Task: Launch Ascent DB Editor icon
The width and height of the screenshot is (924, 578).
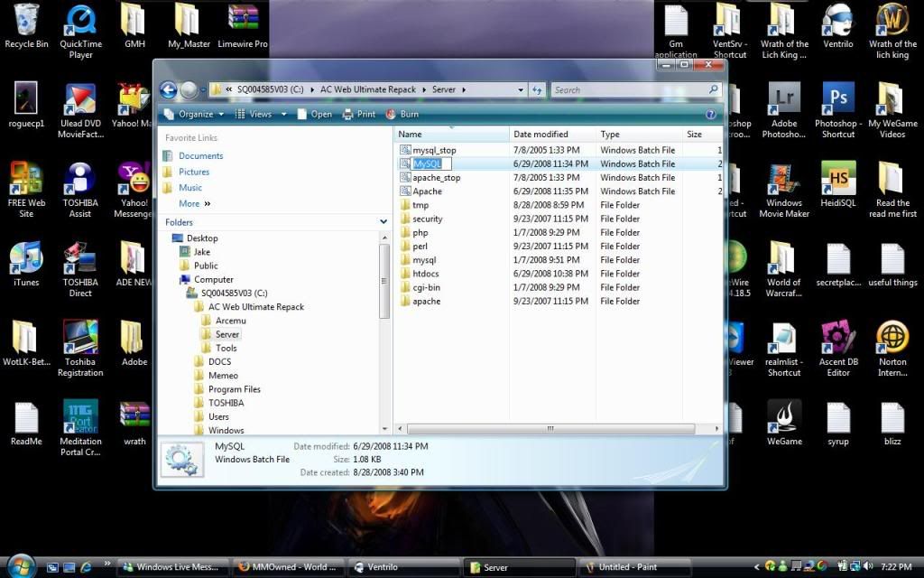Action: [x=838, y=350]
